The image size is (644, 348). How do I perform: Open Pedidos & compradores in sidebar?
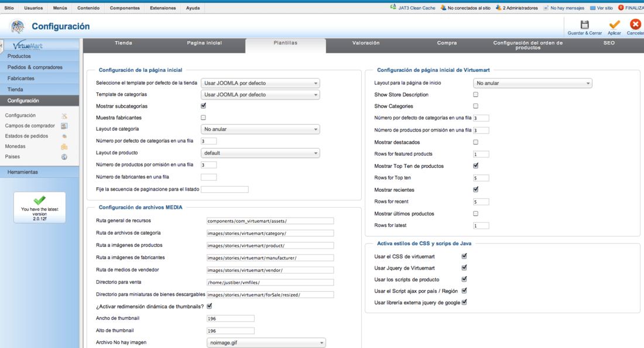39,67
